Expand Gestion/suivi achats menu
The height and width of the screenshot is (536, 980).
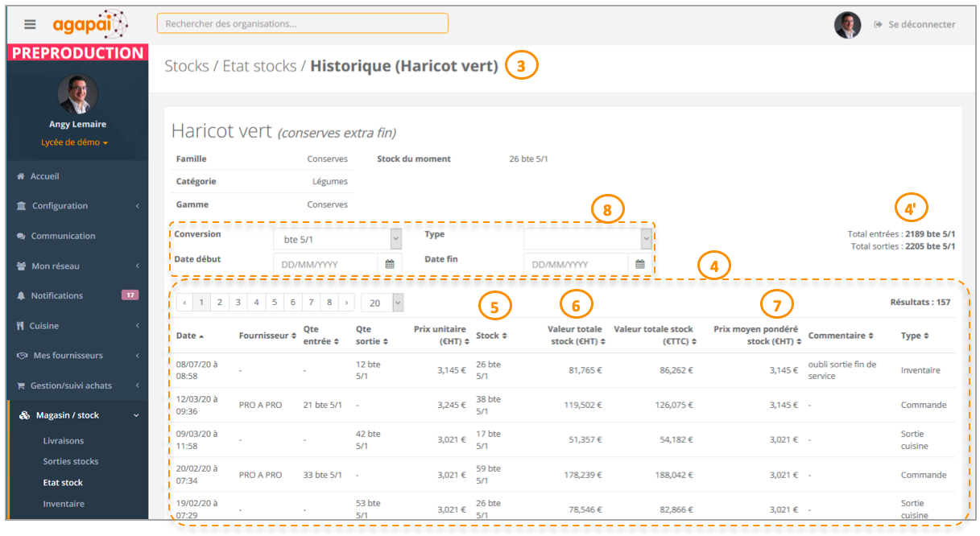tap(77, 386)
